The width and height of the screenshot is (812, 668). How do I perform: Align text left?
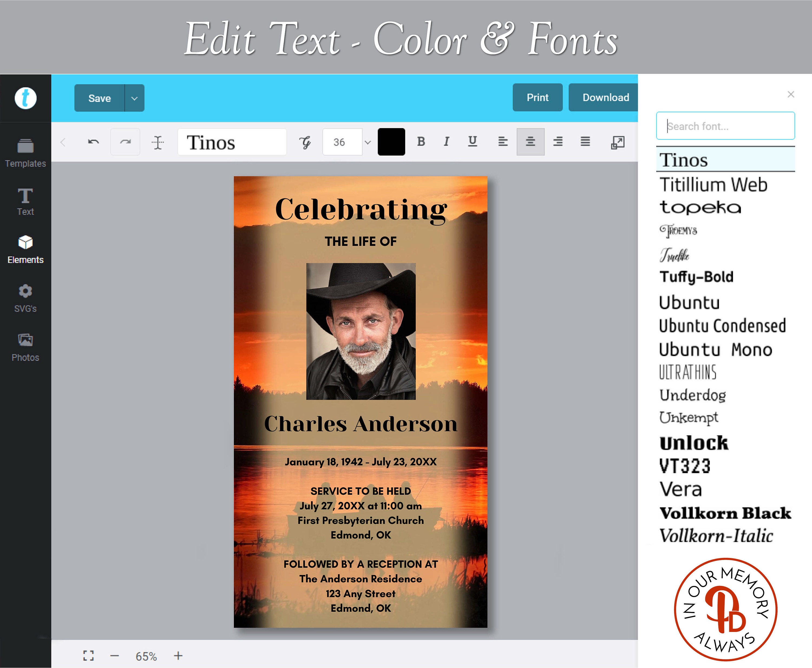pyautogui.click(x=503, y=142)
